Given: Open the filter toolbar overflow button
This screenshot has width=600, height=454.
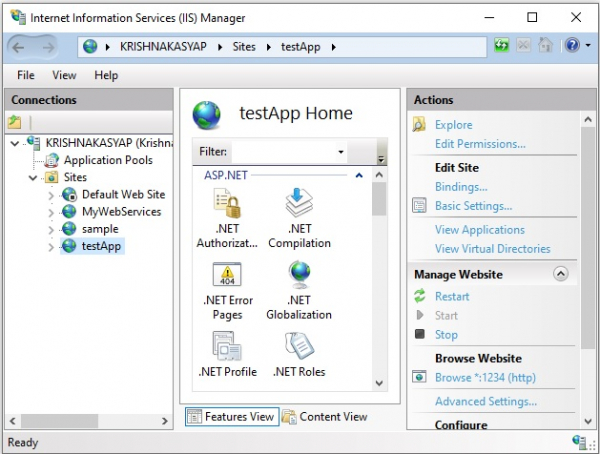Looking at the screenshot, I should click(x=381, y=158).
